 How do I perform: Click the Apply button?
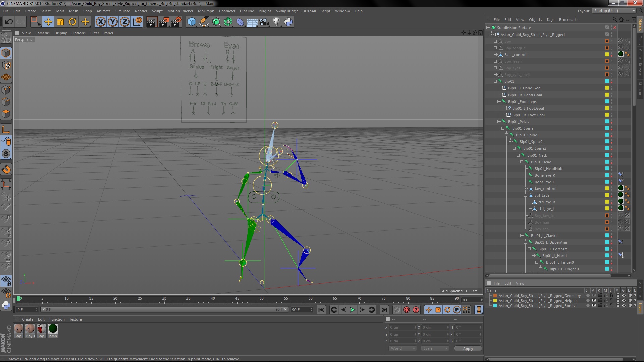[468, 349]
